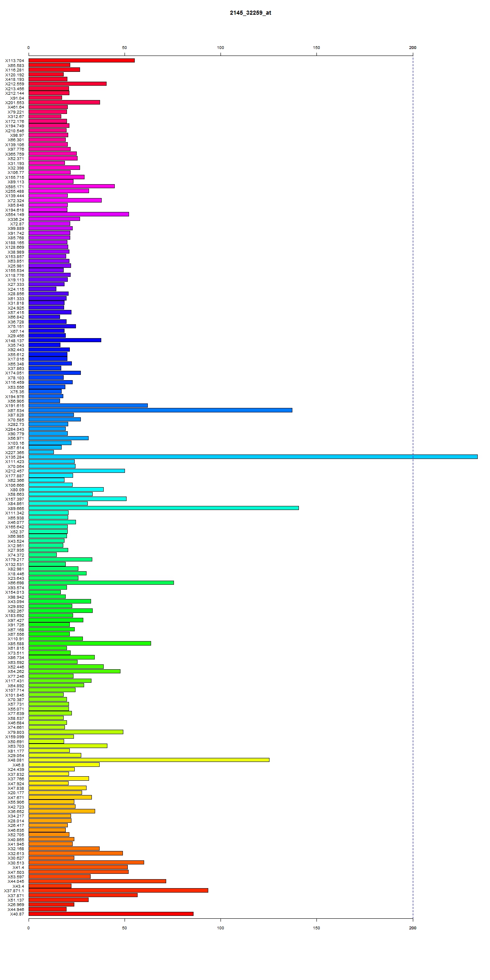The image size is (490, 980).
Task: Click the X116.281 row label
Action: pyautogui.click(x=15, y=70)
